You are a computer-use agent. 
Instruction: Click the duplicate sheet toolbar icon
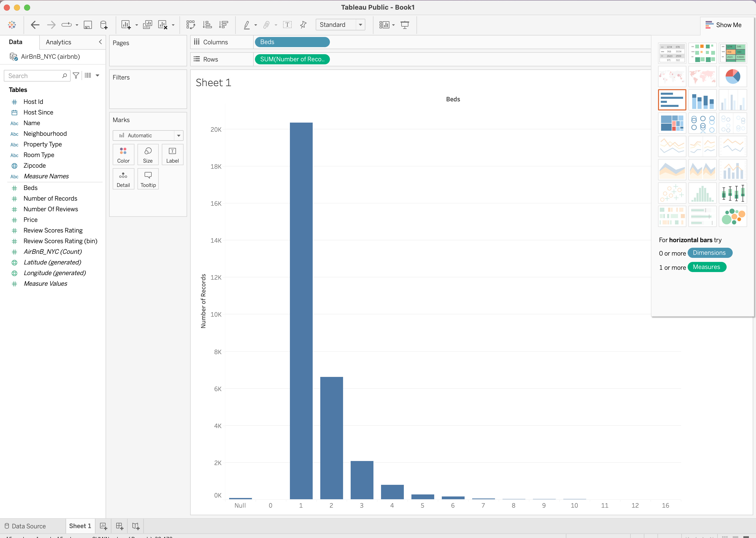(x=147, y=25)
